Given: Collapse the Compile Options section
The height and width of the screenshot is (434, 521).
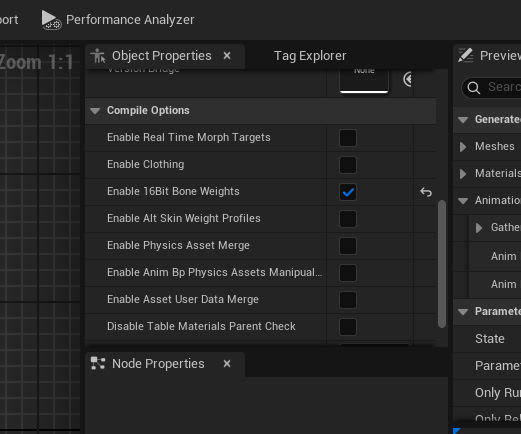Looking at the screenshot, I should (x=95, y=111).
